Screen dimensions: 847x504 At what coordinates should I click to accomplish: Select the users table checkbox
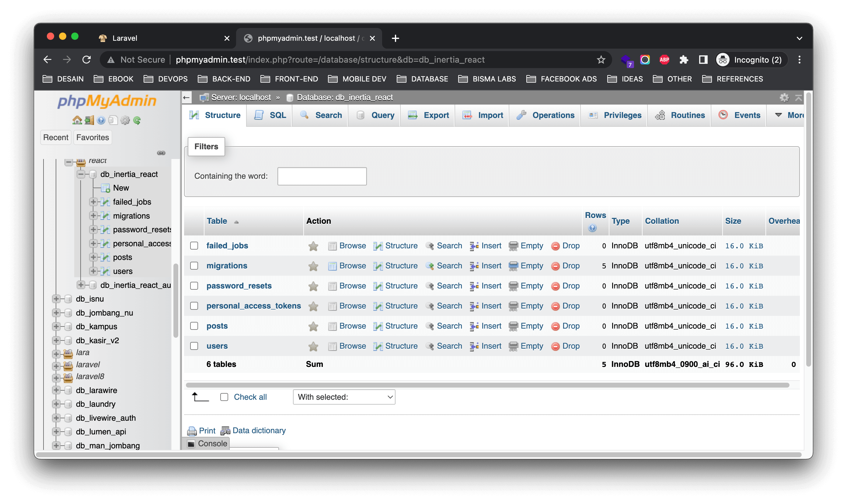click(194, 346)
